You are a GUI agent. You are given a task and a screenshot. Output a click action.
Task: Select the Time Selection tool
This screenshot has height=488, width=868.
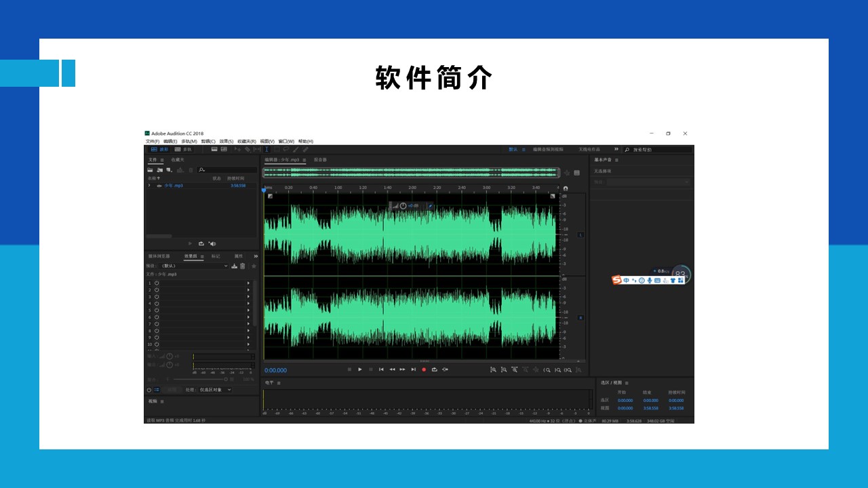point(267,149)
